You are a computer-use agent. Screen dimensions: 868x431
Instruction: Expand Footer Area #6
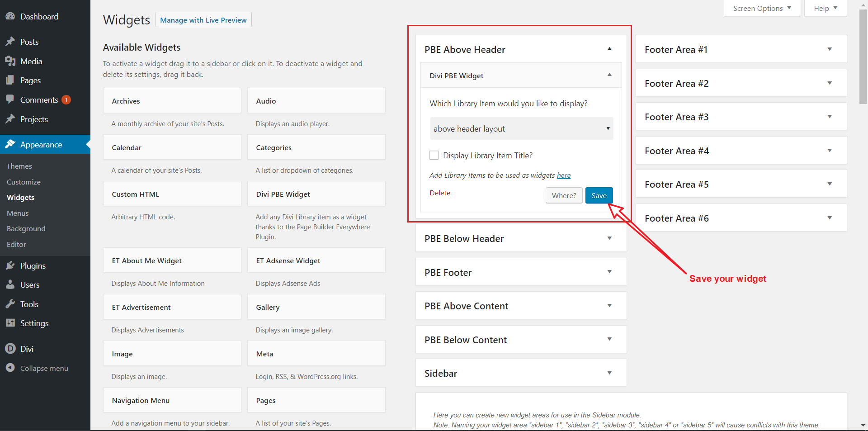830,218
